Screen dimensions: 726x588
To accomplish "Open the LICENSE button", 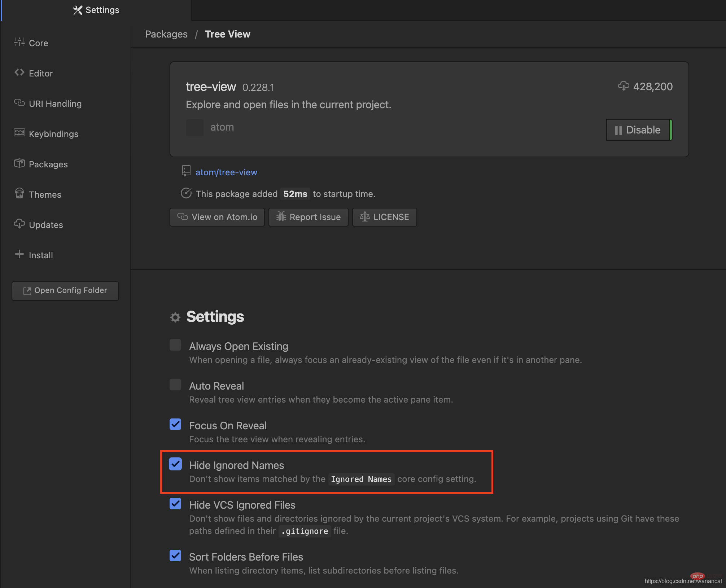I will tap(385, 217).
